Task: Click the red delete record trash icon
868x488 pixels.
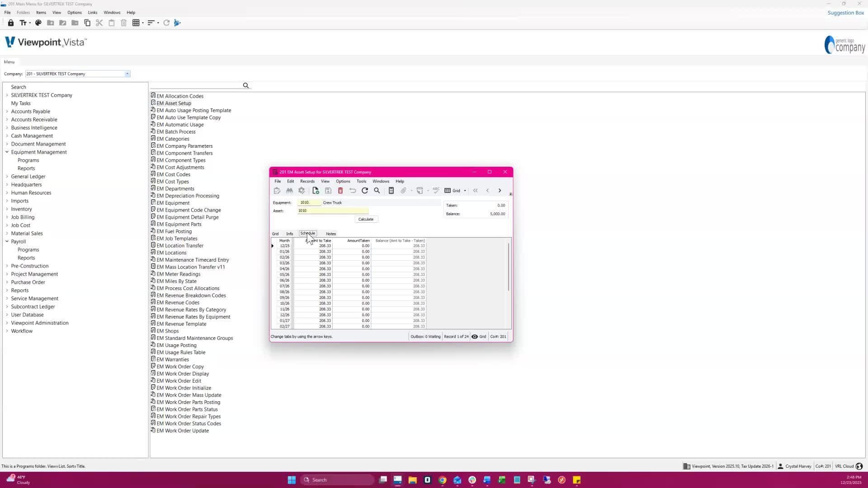Action: [340, 191]
